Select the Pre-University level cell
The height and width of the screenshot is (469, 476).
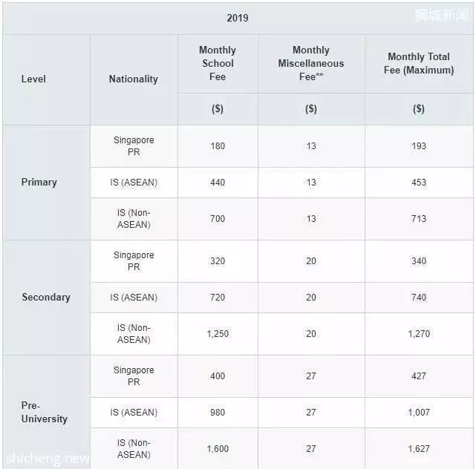coord(45,412)
